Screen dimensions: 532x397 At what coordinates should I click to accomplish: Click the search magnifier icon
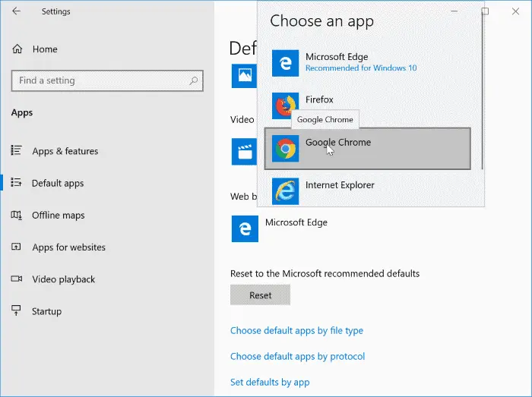(193, 80)
